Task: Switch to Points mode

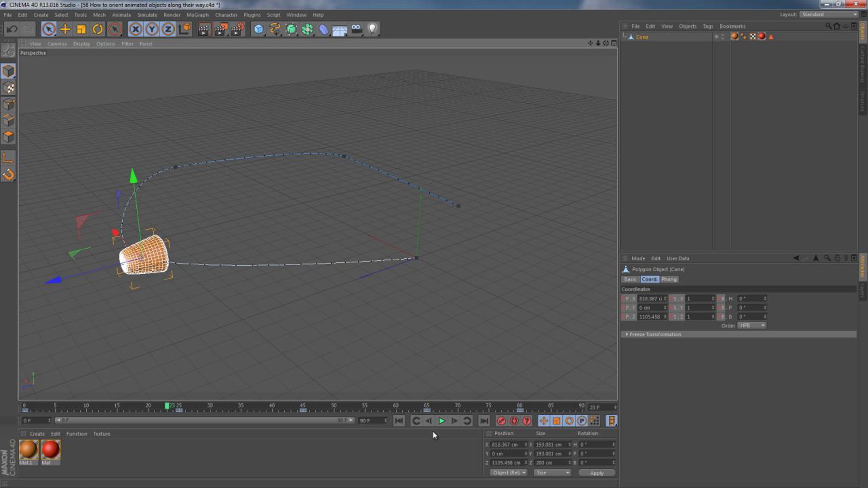Action: pyautogui.click(x=8, y=104)
